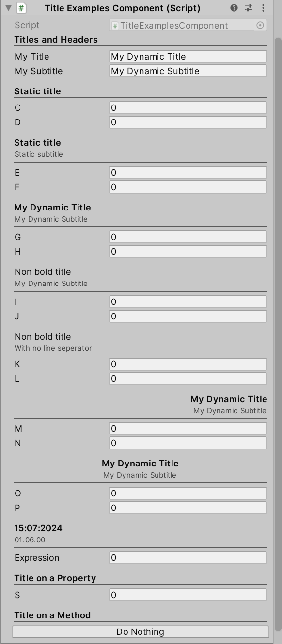This screenshot has height=644, width=282.
Task: Edit the My Title text field
Action: click(x=188, y=57)
